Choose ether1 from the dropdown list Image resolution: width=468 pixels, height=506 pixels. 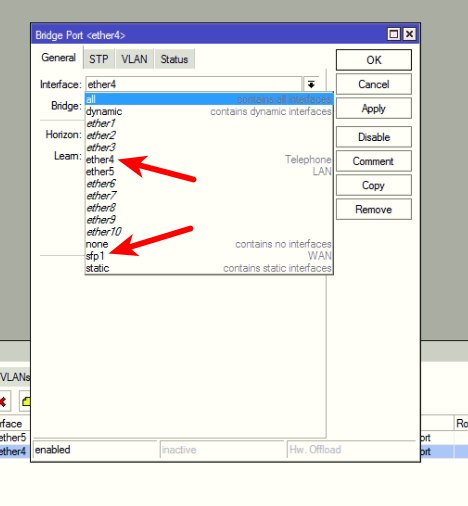pyautogui.click(x=209, y=123)
